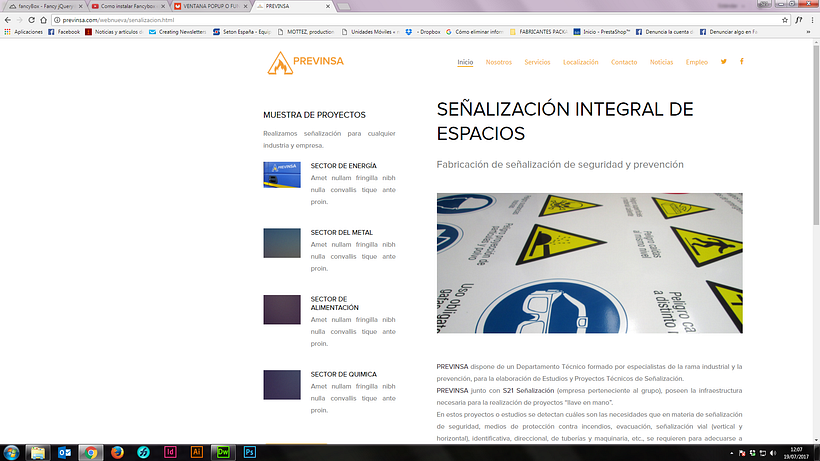Click the page vertical scrollbar thumb
The width and height of the screenshot is (820, 461).
[816, 136]
